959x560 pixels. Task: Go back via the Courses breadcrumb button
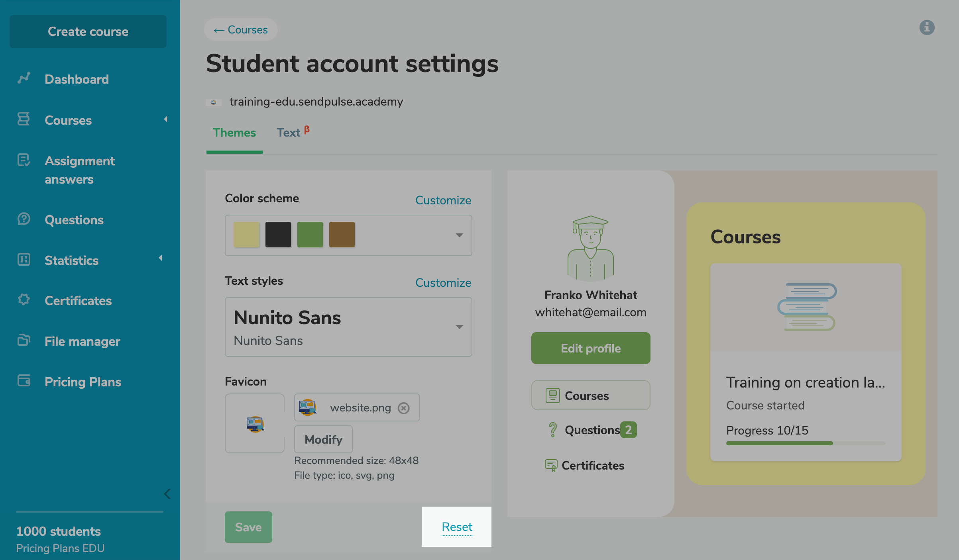pyautogui.click(x=241, y=30)
